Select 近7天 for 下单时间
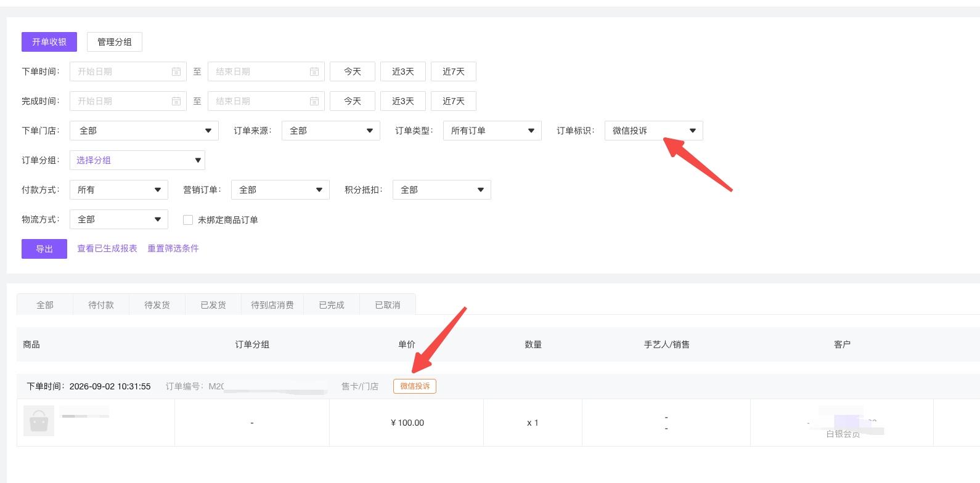The width and height of the screenshot is (980, 483). pos(454,71)
